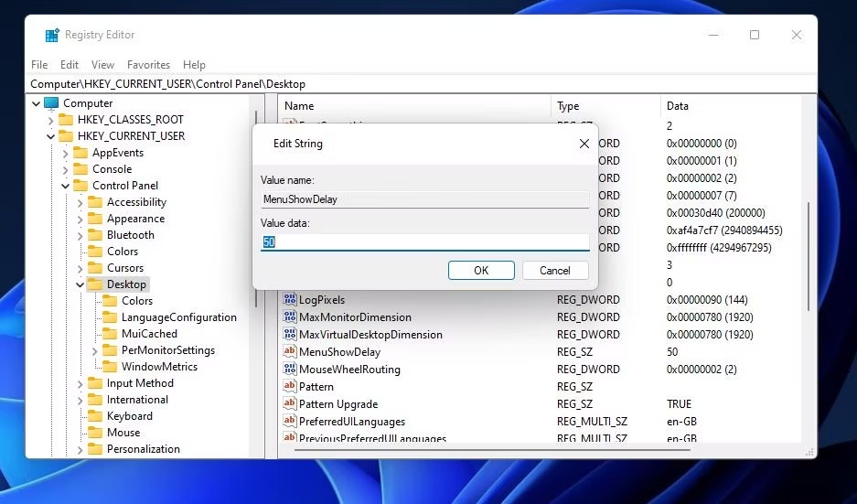
Task: Click the HKEY_CLASSES_ROOT folder icon
Action: click(x=66, y=119)
